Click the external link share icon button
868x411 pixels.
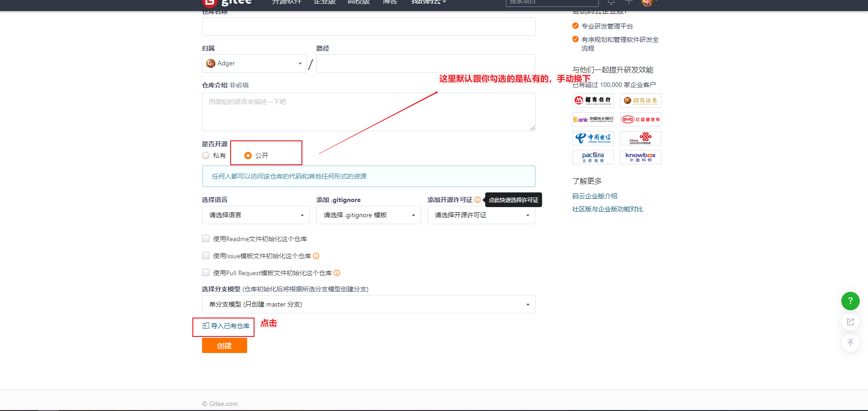point(850,322)
